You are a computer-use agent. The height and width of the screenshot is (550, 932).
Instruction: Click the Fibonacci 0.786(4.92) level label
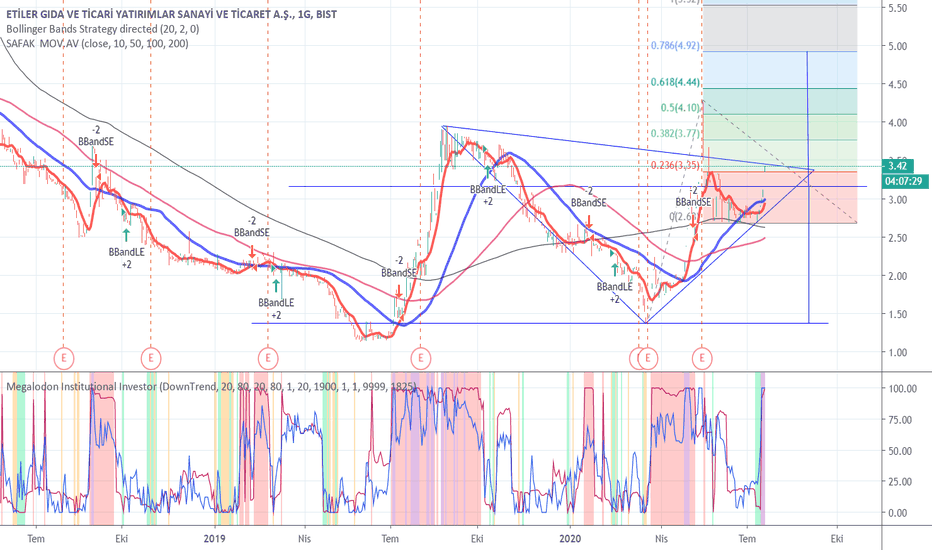[675, 46]
